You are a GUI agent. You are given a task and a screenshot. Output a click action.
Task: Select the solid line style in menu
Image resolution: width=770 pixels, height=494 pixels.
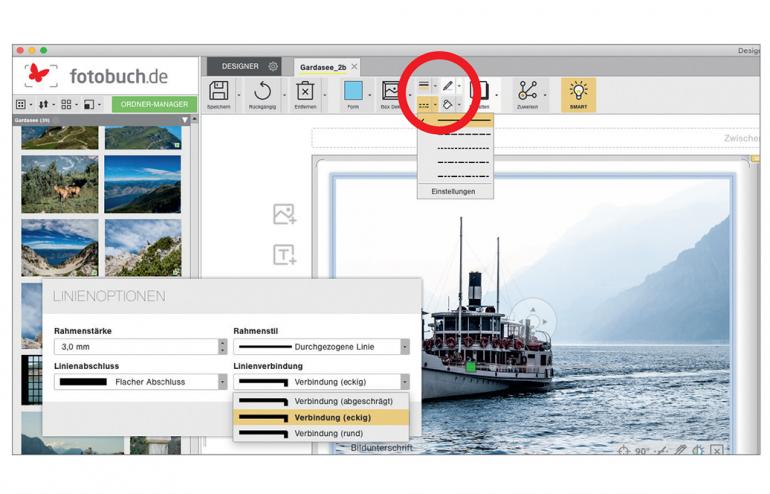point(455,120)
